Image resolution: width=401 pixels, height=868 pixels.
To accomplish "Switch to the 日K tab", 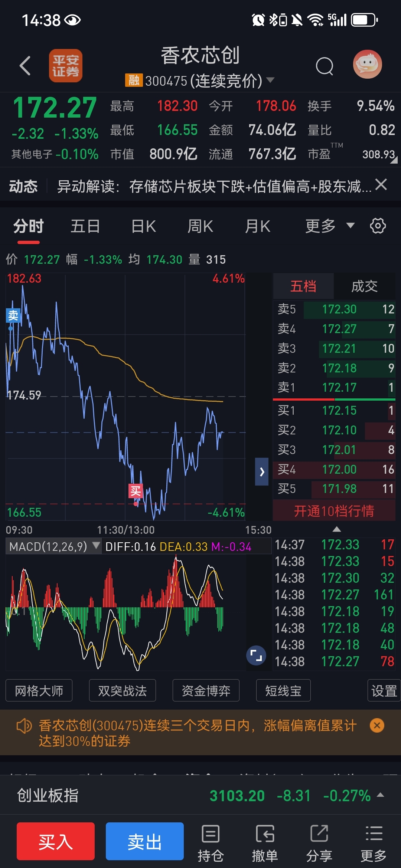I will pyautogui.click(x=144, y=226).
